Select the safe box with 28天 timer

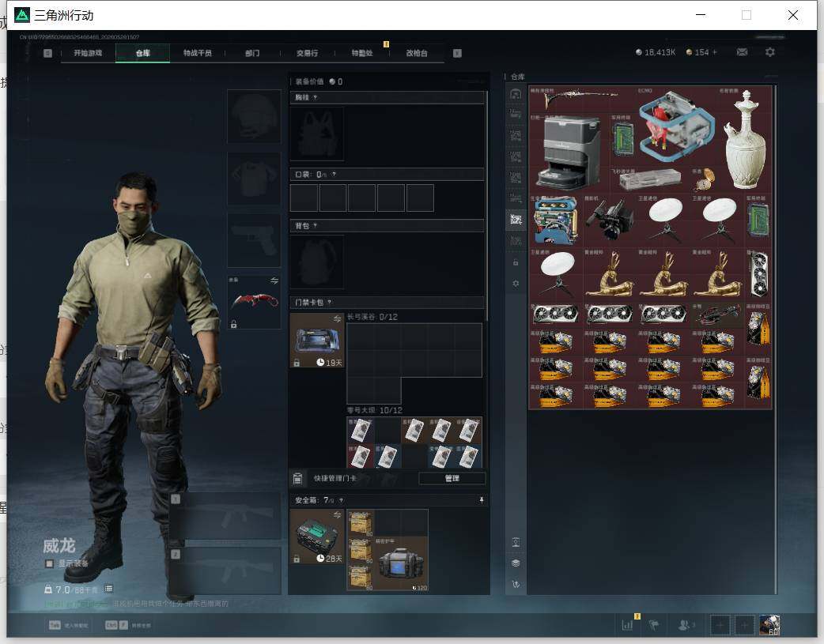point(317,537)
